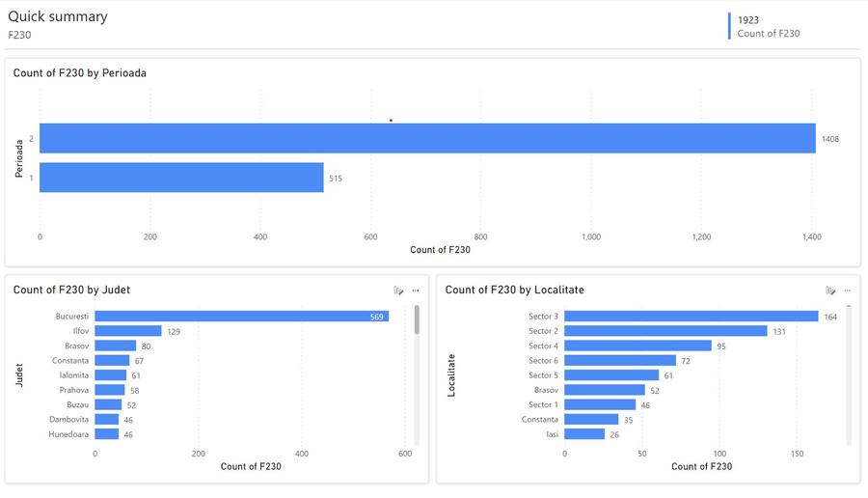Click the Brasov bar in the Judet chart
This screenshot has height=498, width=868.
115,346
